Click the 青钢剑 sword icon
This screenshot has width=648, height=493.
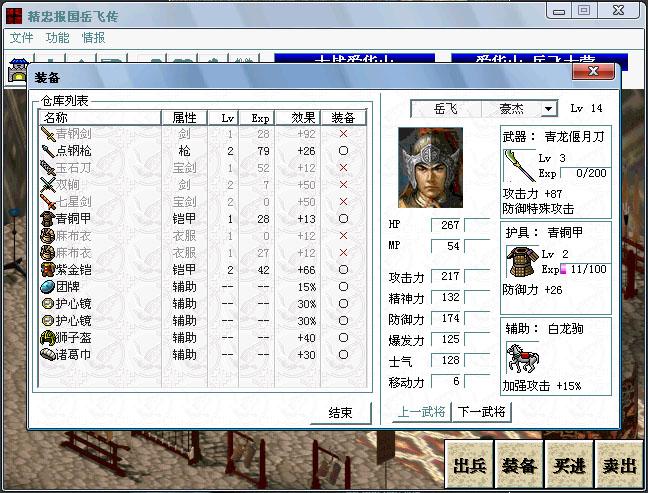pos(48,134)
